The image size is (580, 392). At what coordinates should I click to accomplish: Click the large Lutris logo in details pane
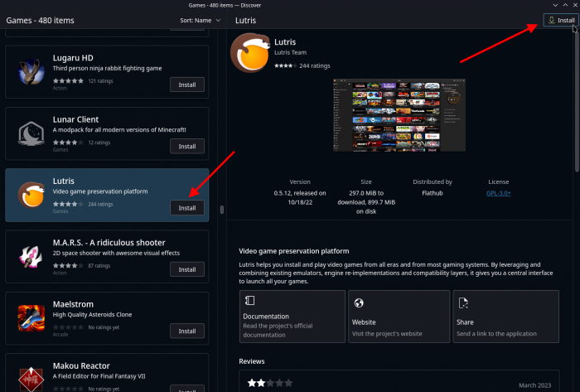click(250, 53)
